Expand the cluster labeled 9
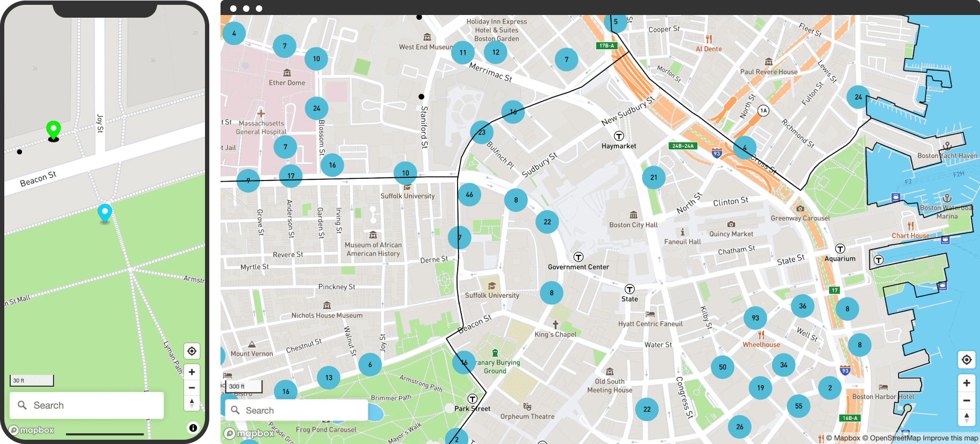 click(x=248, y=181)
